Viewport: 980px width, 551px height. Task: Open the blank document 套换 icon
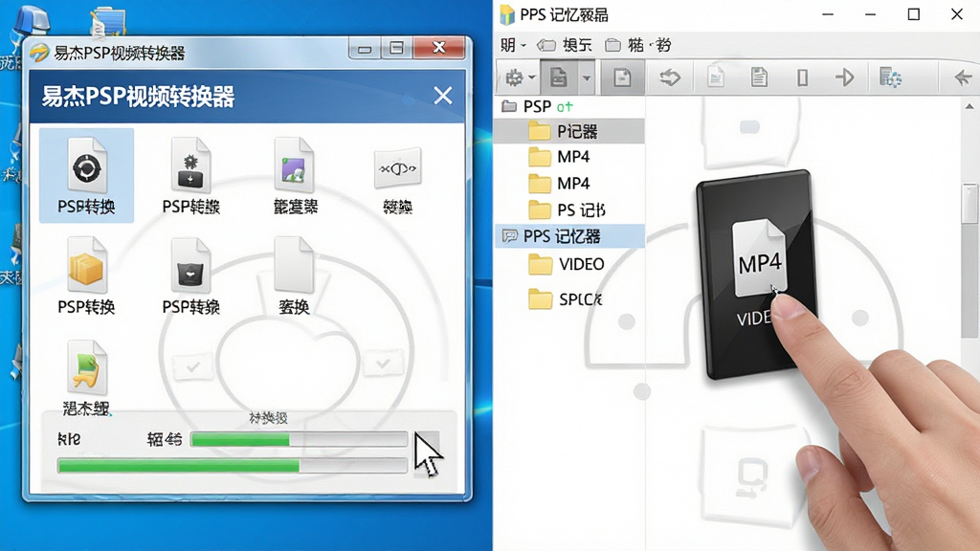point(294,275)
